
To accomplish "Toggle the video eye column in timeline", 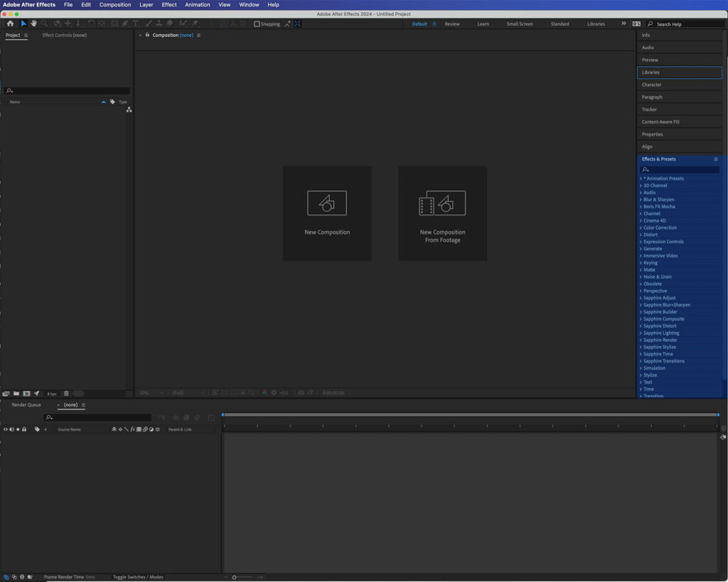I will click(x=6, y=429).
